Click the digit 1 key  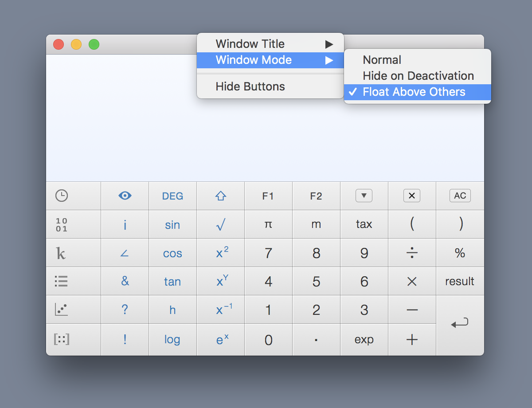tap(268, 310)
